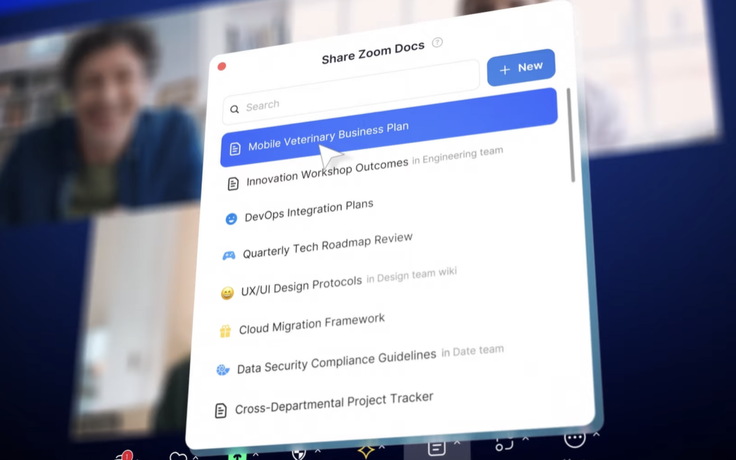Image resolution: width=736 pixels, height=460 pixels.
Task: Click the heart Reactions icon in the toolbar
Action: [178, 456]
